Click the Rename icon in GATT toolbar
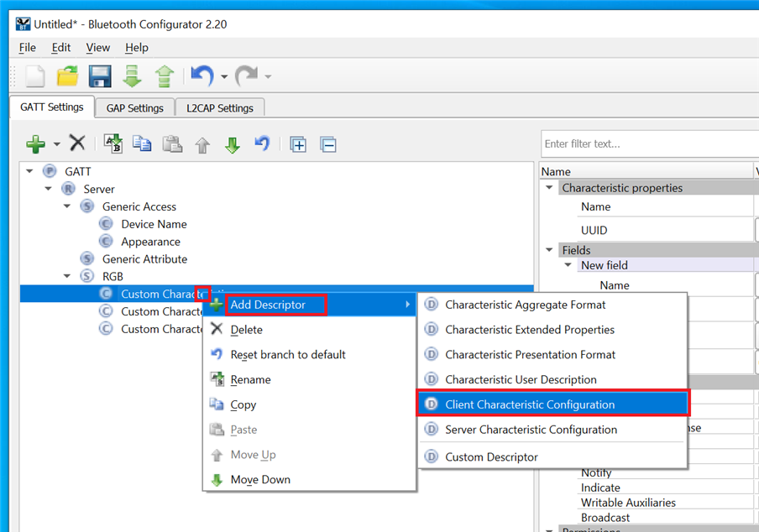Viewport: 759px width, 532px height. (113, 143)
